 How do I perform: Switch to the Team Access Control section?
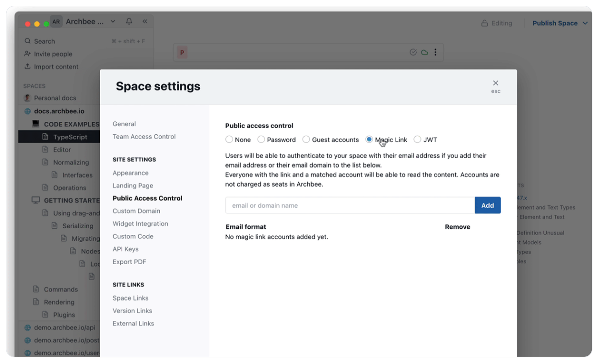144,136
